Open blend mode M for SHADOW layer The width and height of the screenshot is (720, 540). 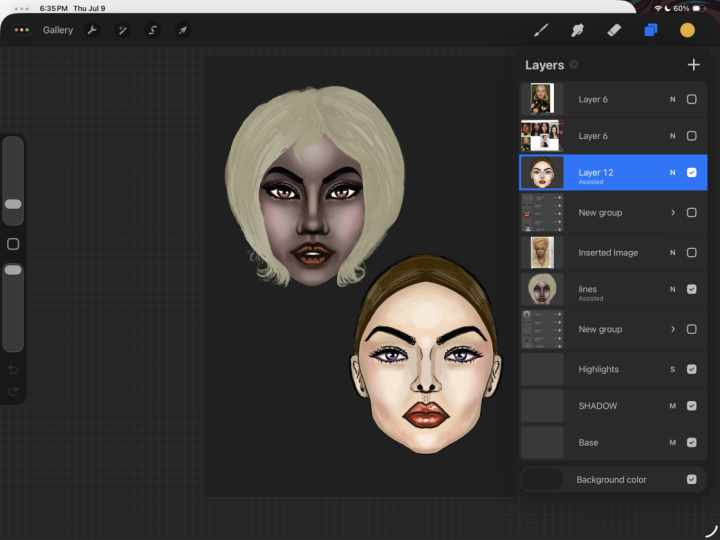point(673,406)
